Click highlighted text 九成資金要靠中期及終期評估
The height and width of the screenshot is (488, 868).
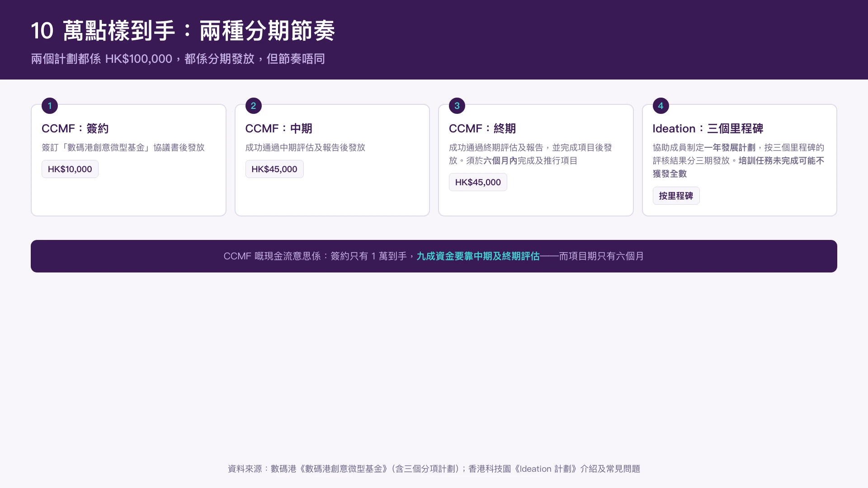coord(478,256)
